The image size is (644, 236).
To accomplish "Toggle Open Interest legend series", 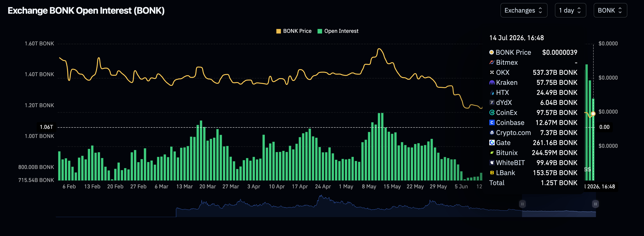I will [x=338, y=31].
